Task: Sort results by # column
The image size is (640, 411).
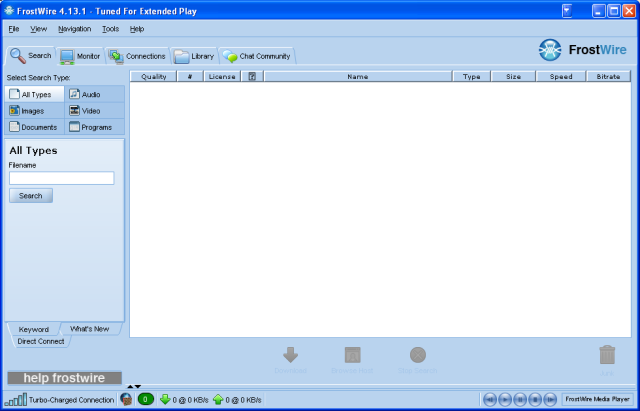Action: click(x=190, y=76)
